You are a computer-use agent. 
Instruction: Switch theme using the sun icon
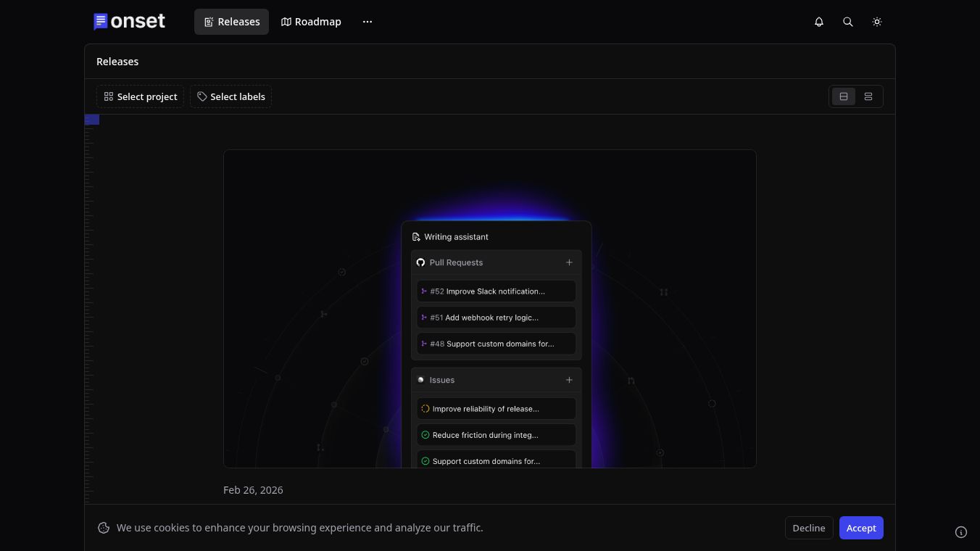click(x=877, y=22)
